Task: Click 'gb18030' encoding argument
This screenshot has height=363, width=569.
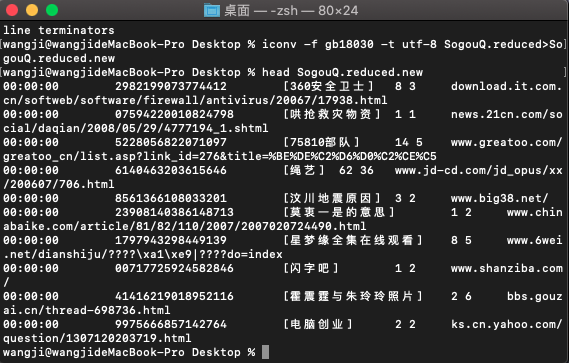Action: pyautogui.click(x=349, y=44)
